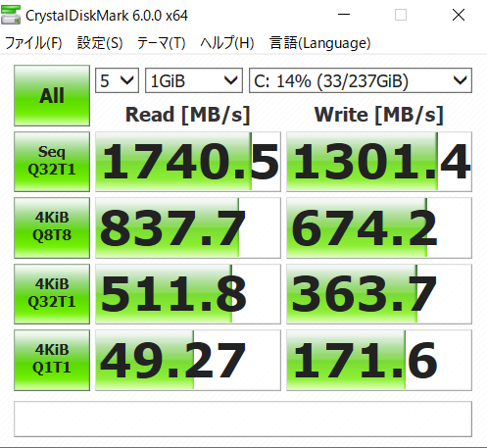Image resolution: width=487 pixels, height=448 pixels.
Task: Click the Seq write result 1301.4
Action: [x=379, y=162]
